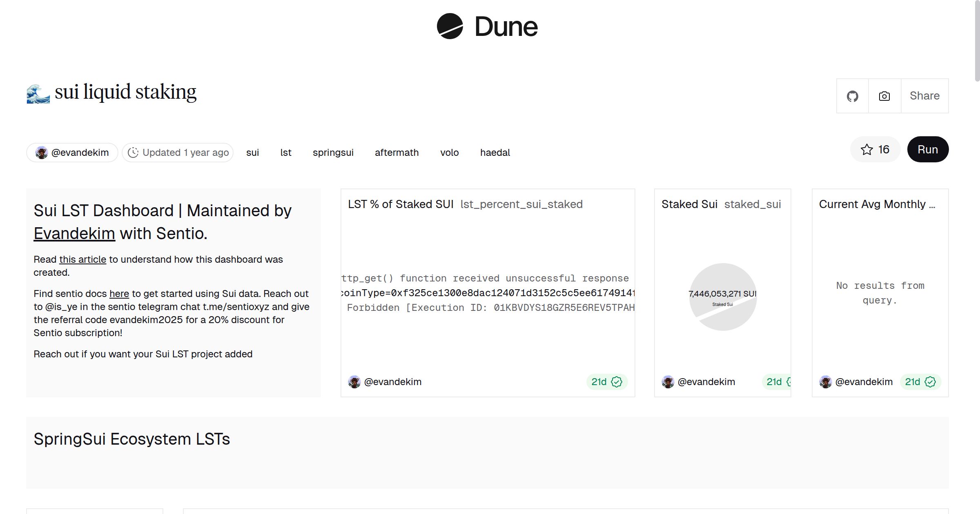Image resolution: width=980 pixels, height=514 pixels.
Task: Select the springsui tag
Action: 333,153
